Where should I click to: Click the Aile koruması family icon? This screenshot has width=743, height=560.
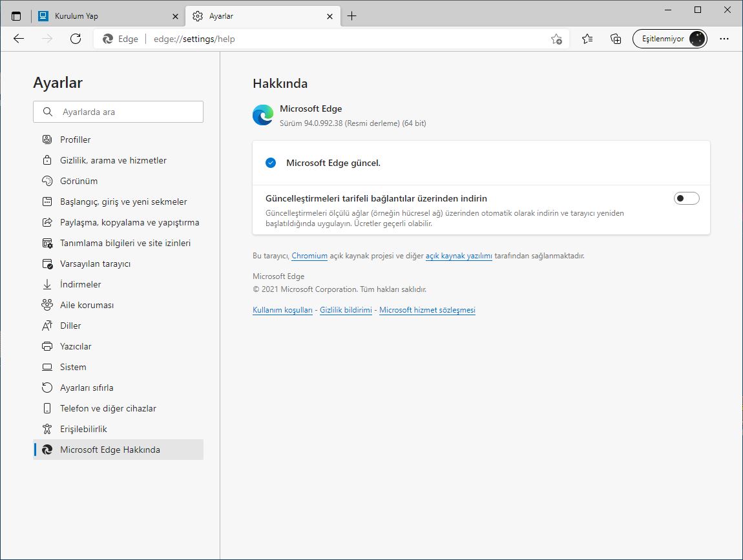pyautogui.click(x=47, y=305)
